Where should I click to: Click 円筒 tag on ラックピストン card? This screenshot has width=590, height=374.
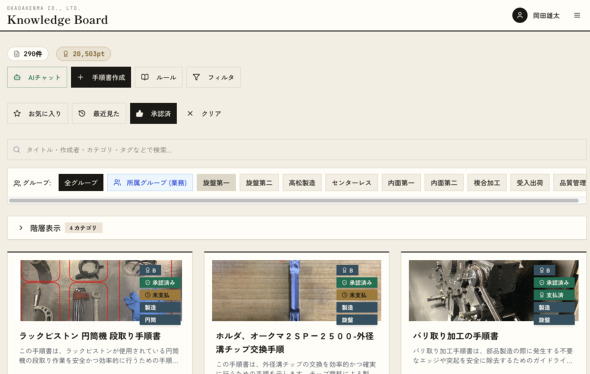click(x=160, y=320)
